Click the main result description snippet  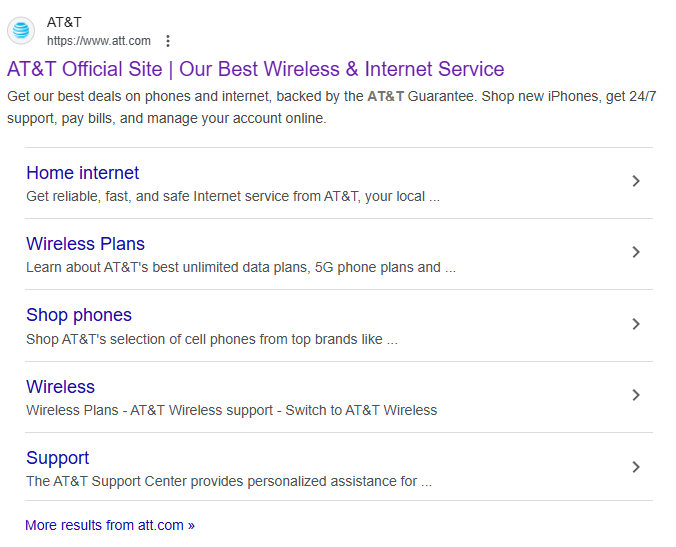pyautogui.click(x=330, y=107)
